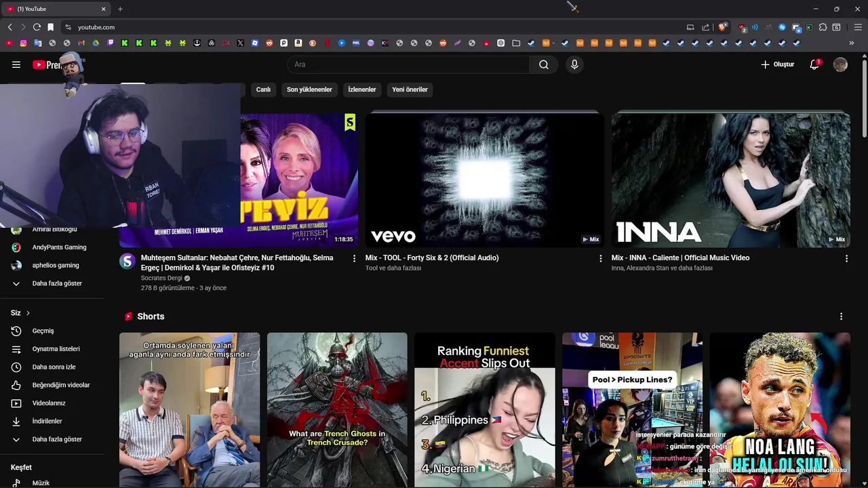
Task: Open the Gmail bookmark
Action: tap(81, 43)
